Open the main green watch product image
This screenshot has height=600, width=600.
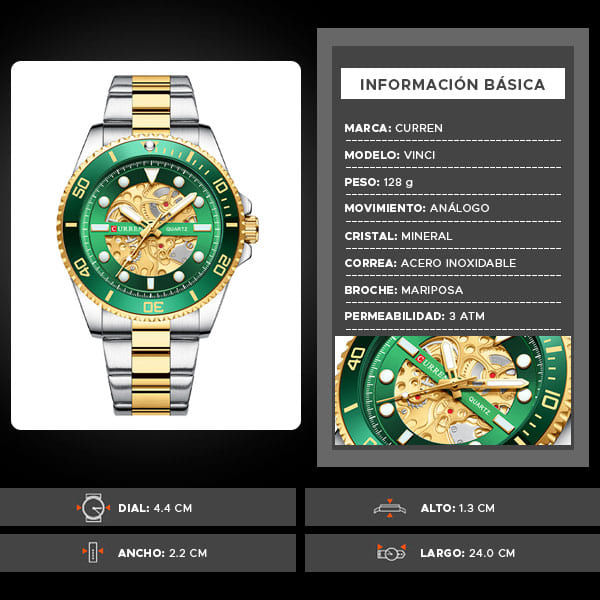click(156, 245)
